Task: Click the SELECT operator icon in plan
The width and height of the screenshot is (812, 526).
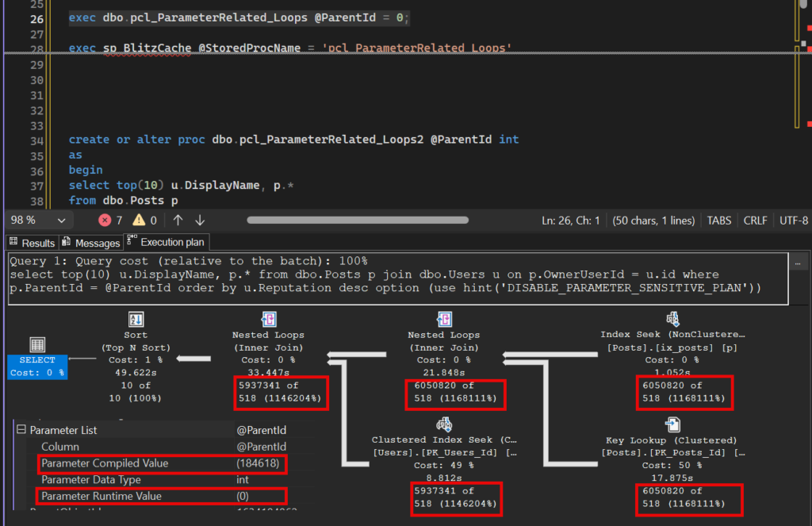Action: coord(37,344)
